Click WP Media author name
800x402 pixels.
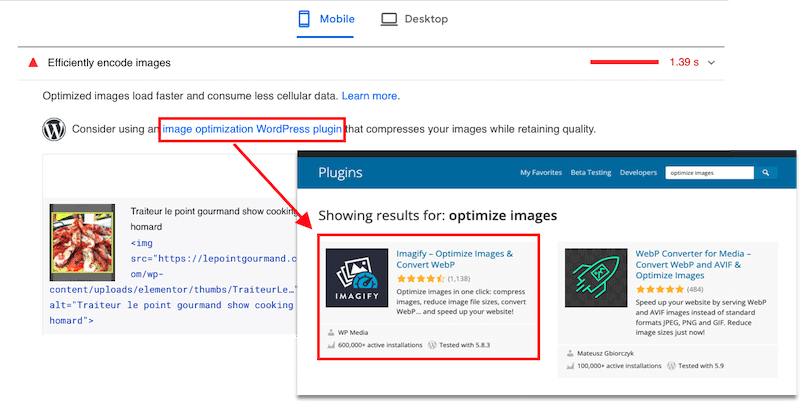(x=353, y=333)
